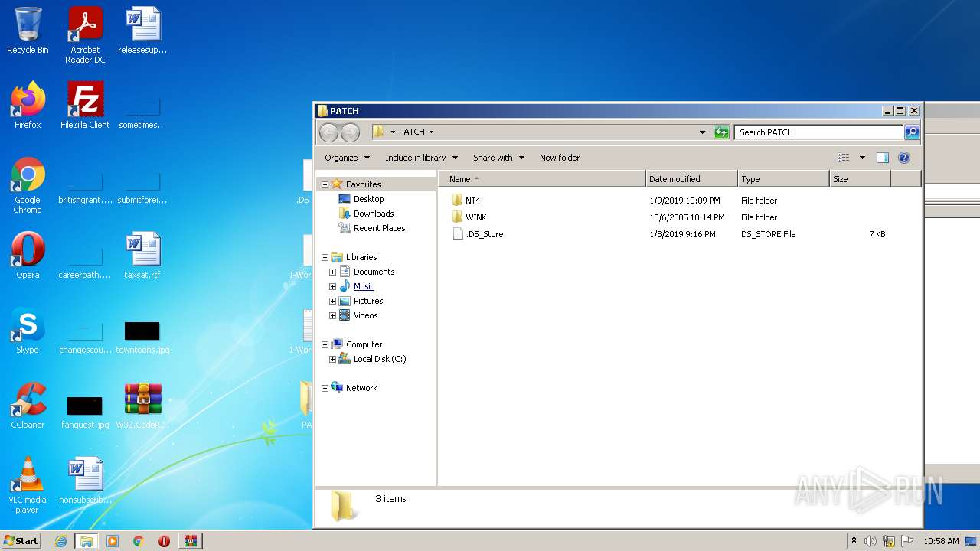Viewport: 980px width, 551px height.
Task: Select the taxsat.rtf document icon
Action: (x=142, y=256)
